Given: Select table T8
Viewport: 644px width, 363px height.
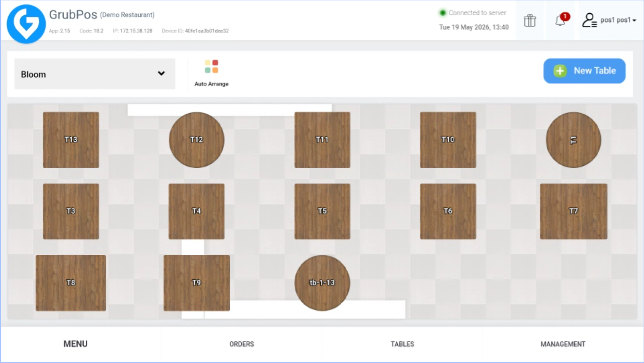Looking at the screenshot, I should click(x=71, y=283).
